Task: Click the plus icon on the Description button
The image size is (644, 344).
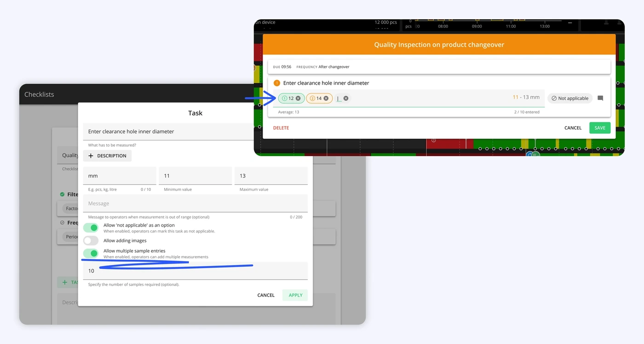Action: tap(91, 156)
